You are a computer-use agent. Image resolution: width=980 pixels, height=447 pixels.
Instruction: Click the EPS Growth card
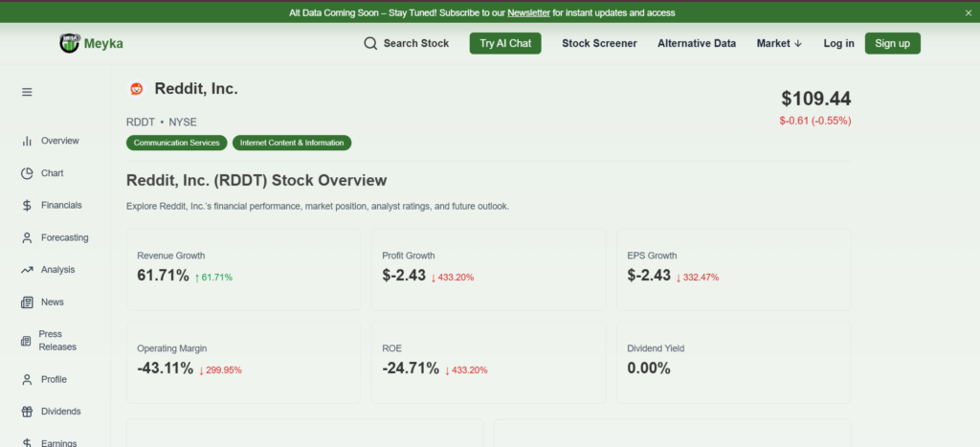pyautogui.click(x=734, y=270)
